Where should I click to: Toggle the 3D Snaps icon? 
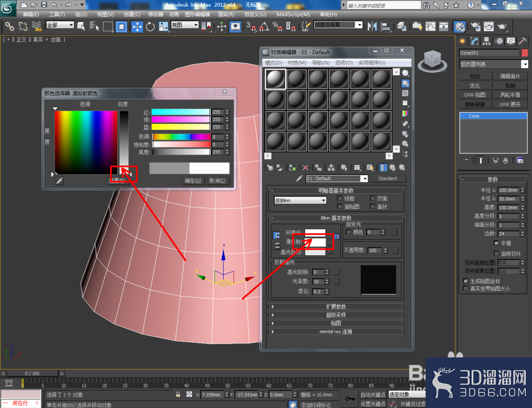tap(251, 27)
